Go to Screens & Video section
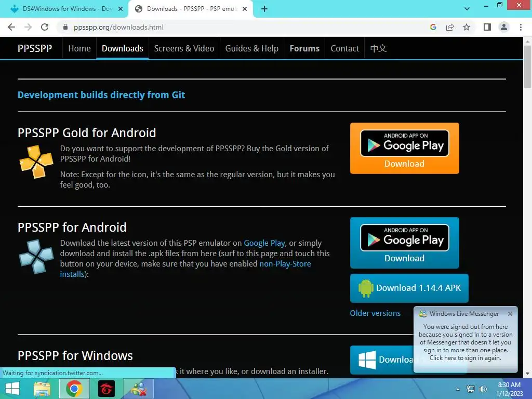532x399 pixels. pyautogui.click(x=184, y=48)
